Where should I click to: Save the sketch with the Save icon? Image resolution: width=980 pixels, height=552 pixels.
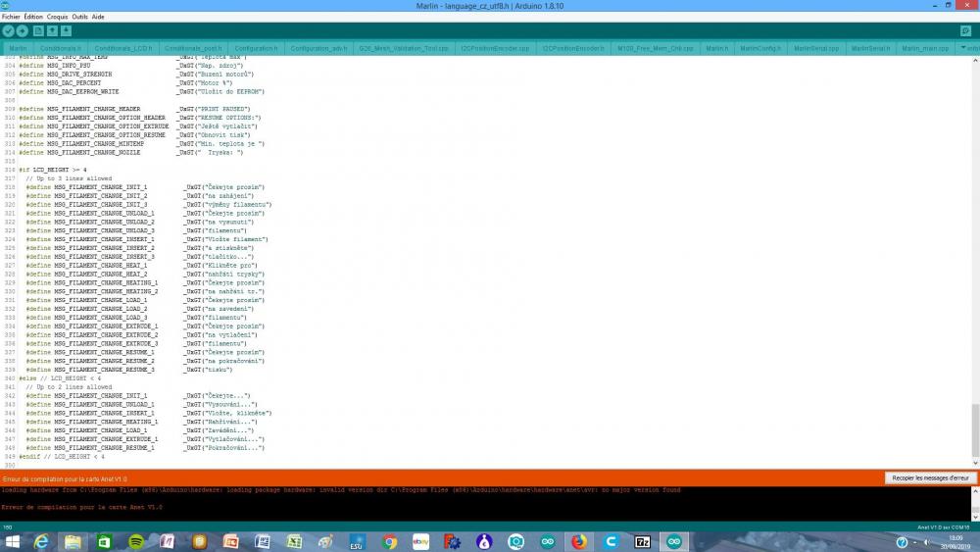pos(66,30)
